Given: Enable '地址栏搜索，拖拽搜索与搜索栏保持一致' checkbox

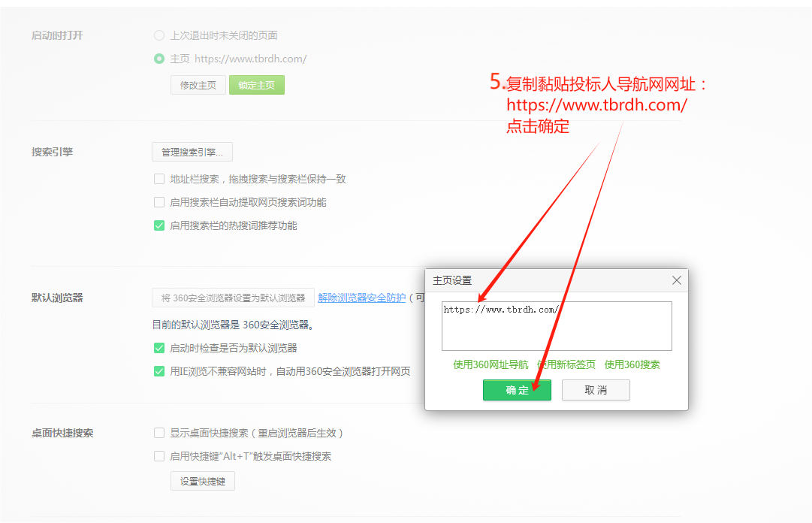Looking at the screenshot, I should (x=159, y=179).
